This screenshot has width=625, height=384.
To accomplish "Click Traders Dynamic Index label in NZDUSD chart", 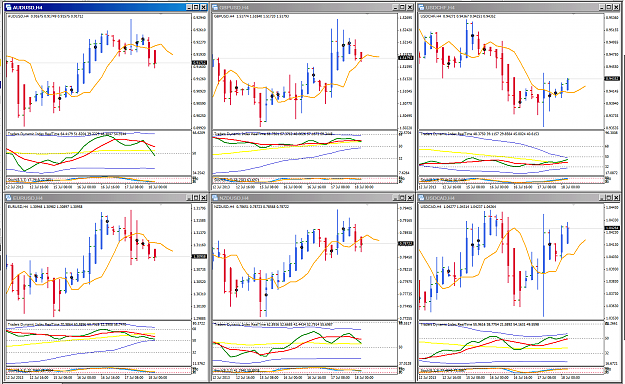I will [x=273, y=325].
